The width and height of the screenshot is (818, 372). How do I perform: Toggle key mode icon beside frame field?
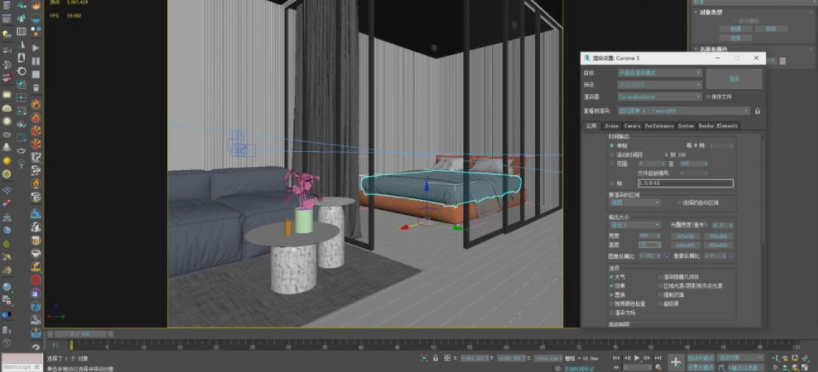point(617,367)
